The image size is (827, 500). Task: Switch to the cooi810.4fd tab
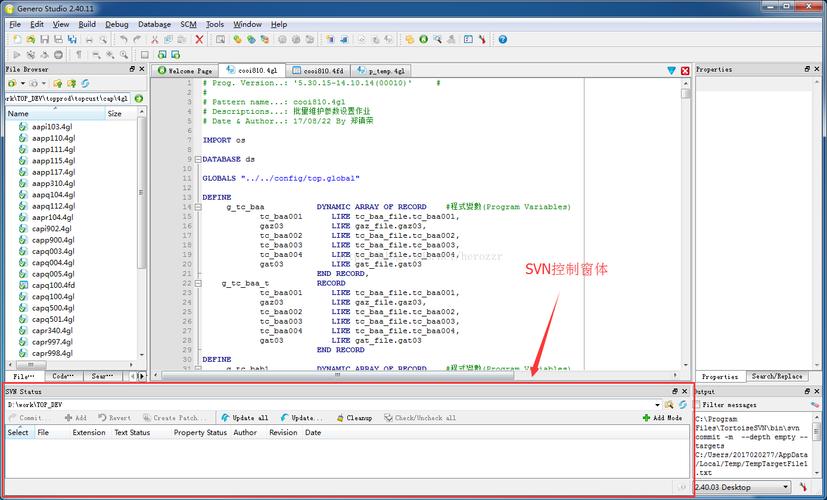[x=319, y=71]
